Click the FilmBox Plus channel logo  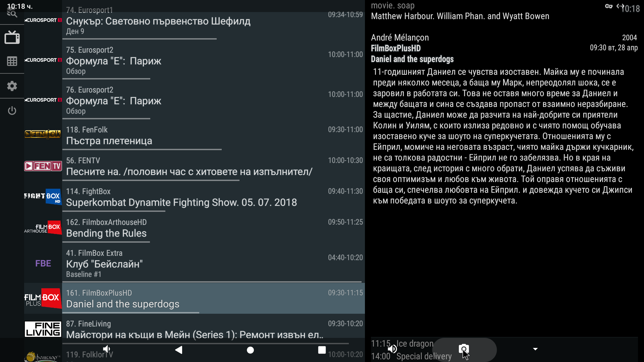coord(43,298)
